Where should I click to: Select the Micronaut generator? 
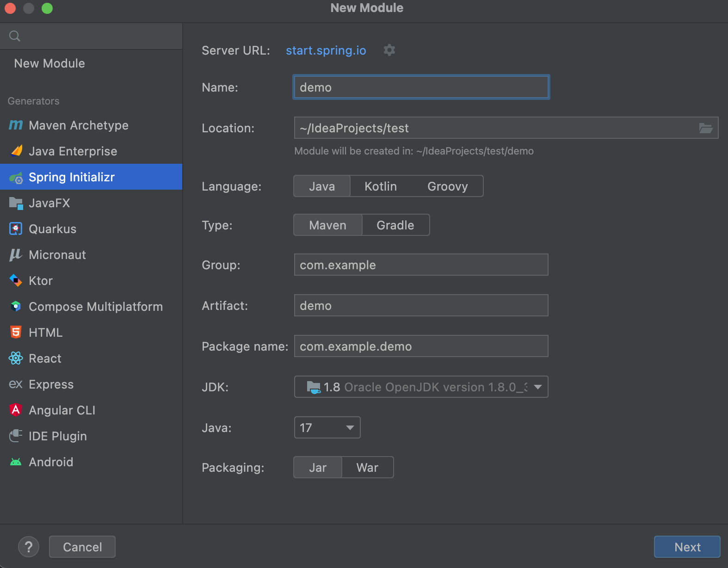click(x=91, y=255)
